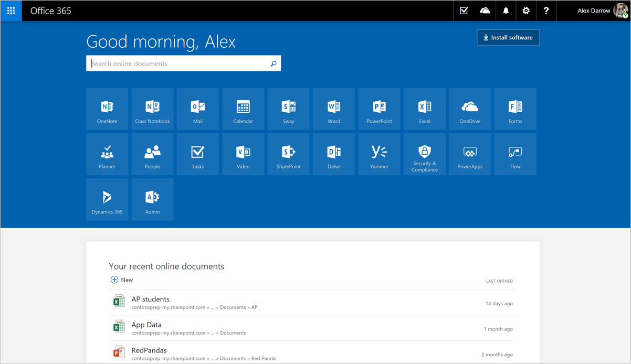Open the App Data document
631x364 pixels.
(x=146, y=325)
